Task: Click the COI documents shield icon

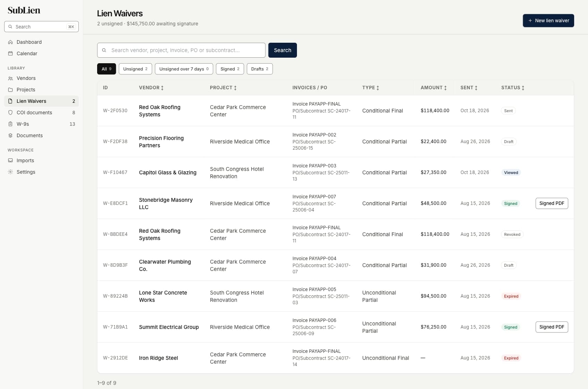Action: click(x=10, y=113)
